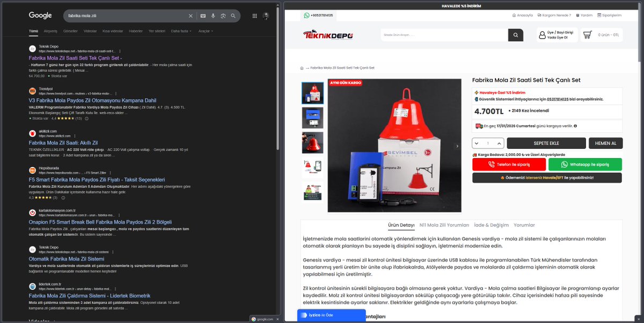Image resolution: width=644 pixels, height=323 pixels.
Task: Click the TeknikDepo logo
Action: coord(328,35)
